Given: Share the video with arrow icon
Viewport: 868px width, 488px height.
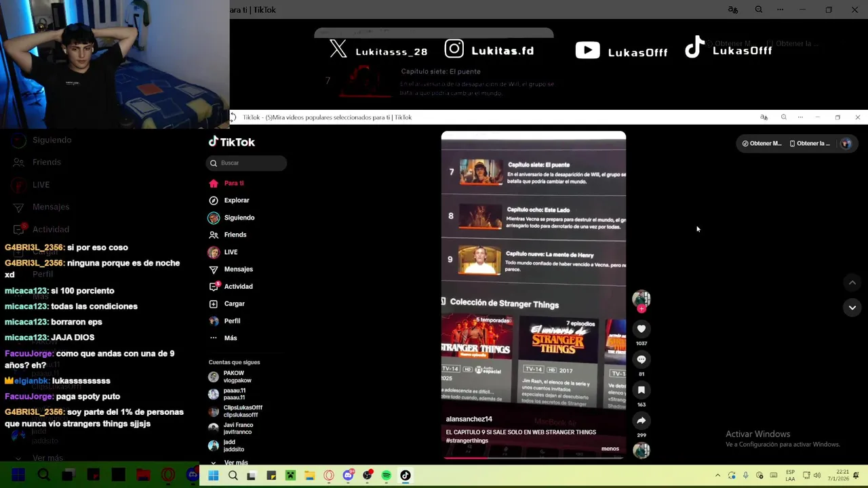Looking at the screenshot, I should click(x=641, y=420).
